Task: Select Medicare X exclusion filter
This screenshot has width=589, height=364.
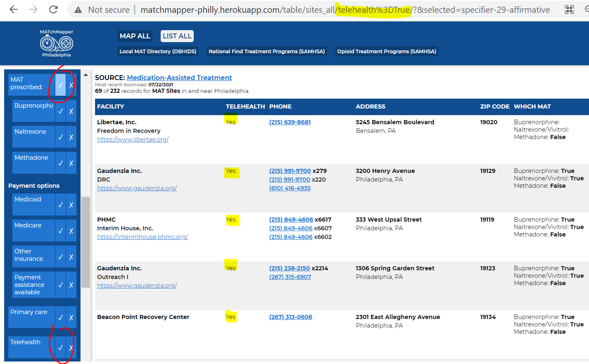Action: click(71, 231)
